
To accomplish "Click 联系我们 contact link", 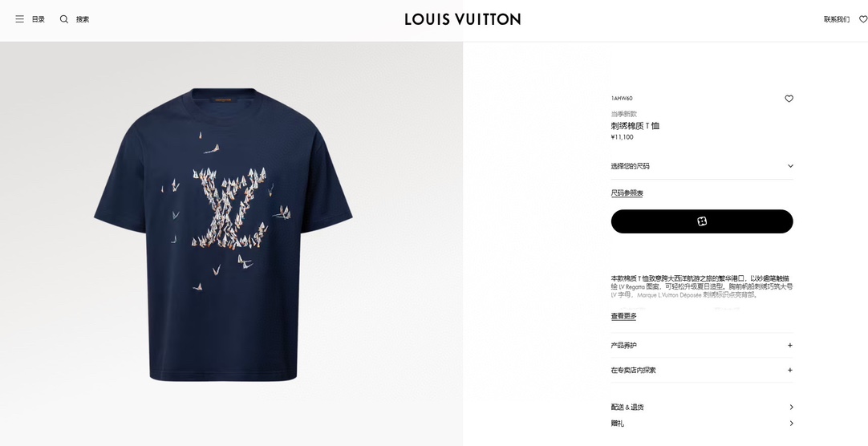I will click(x=837, y=19).
